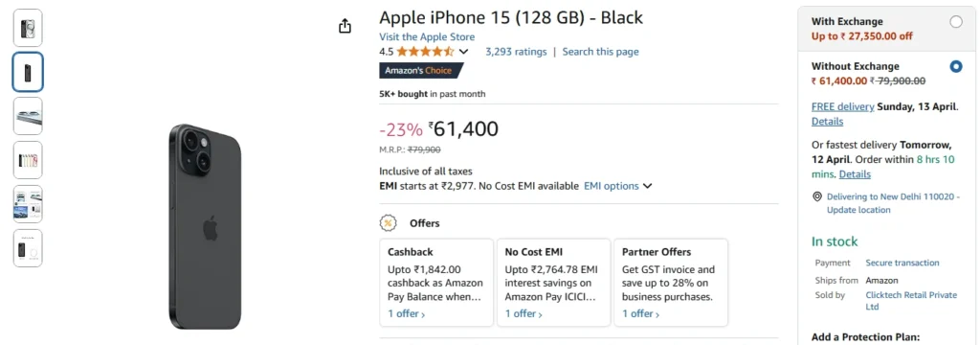The image size is (980, 345).
Task: Open the Cashback 1 offer chevron
Action: click(x=407, y=313)
